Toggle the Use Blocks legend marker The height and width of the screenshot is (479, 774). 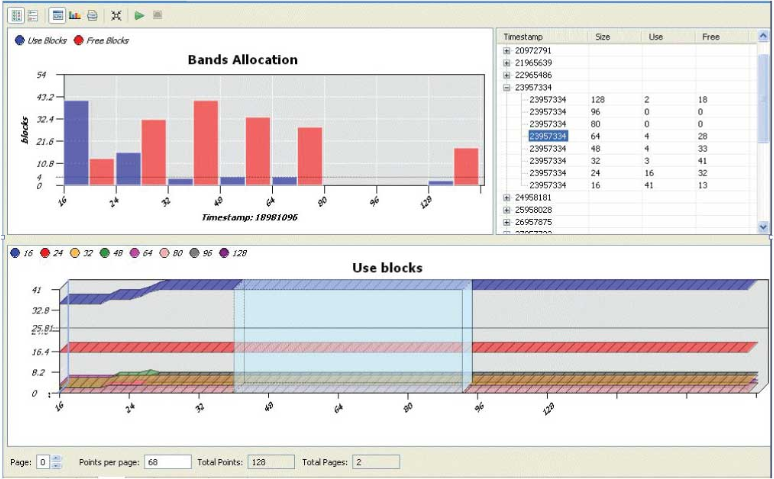coord(20,41)
